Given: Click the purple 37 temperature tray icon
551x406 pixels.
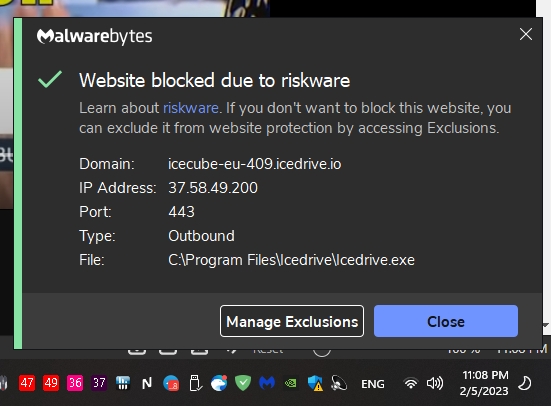Looking at the screenshot, I should click(99, 383).
